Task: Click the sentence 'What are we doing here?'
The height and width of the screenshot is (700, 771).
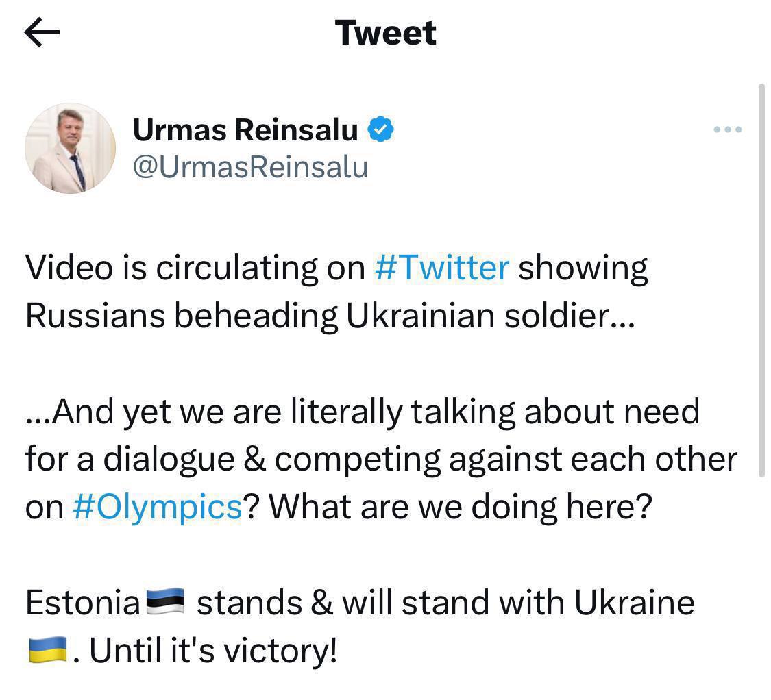Action: click(x=458, y=507)
